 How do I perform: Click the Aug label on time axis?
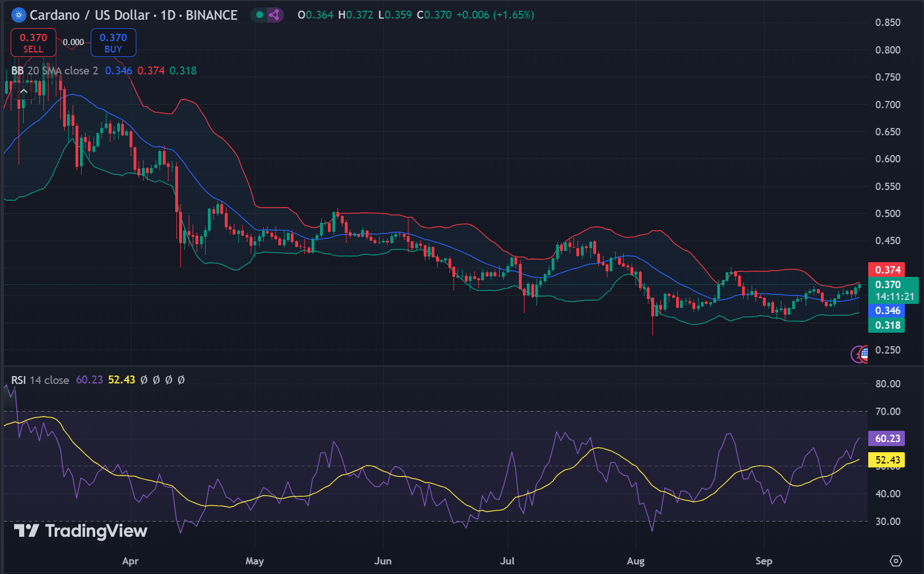tap(636, 561)
